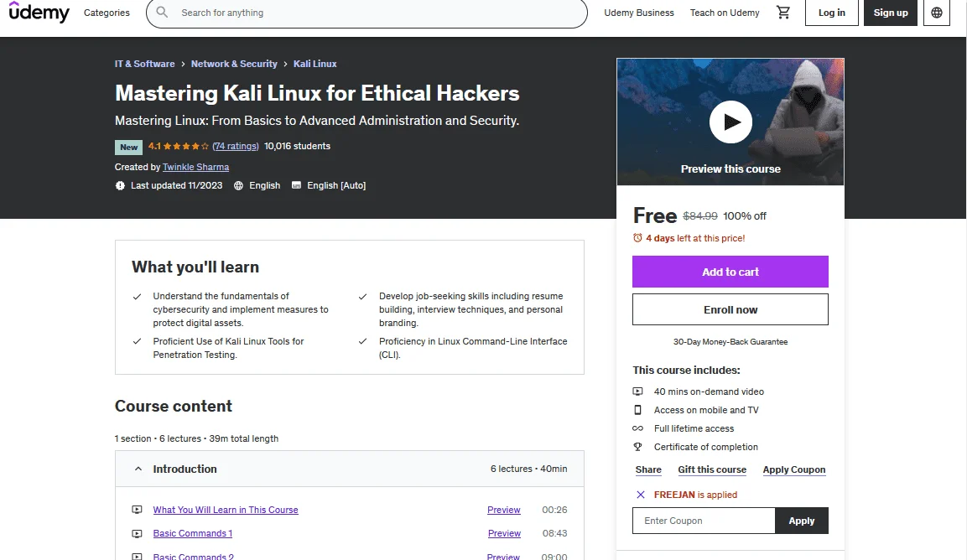Click the Log in button
The width and height of the screenshot is (967, 560).
(x=831, y=13)
